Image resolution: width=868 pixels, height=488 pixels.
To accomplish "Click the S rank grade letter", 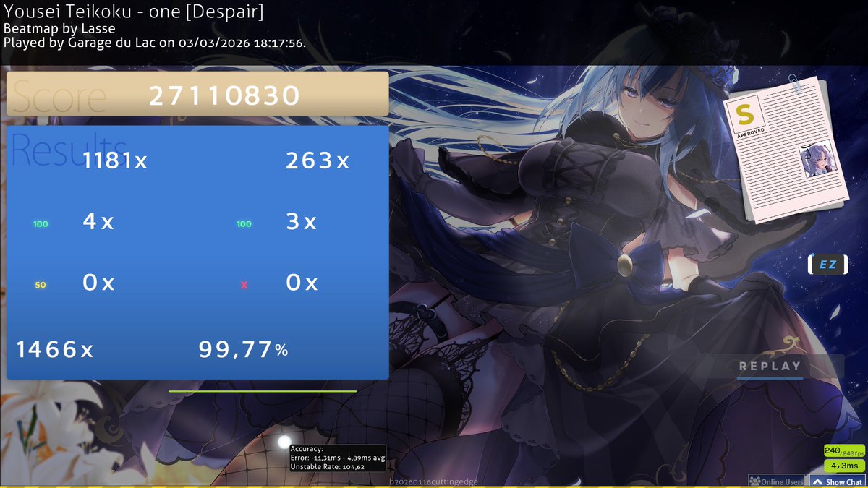I will pyautogui.click(x=744, y=114).
